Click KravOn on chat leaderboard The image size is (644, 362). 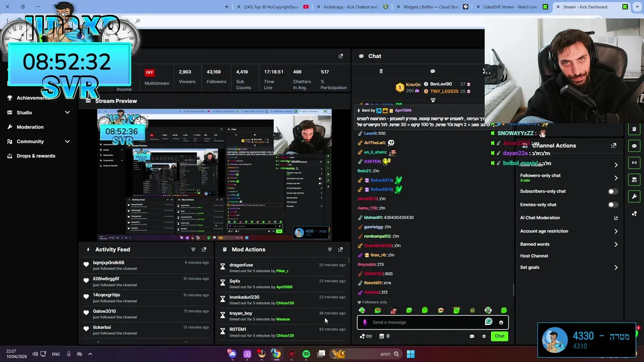coord(413,84)
